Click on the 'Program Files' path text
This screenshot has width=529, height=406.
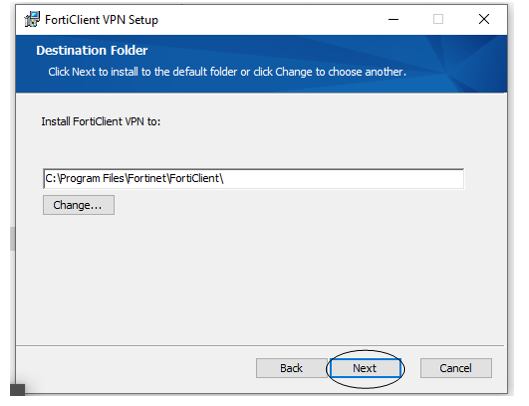point(92,178)
